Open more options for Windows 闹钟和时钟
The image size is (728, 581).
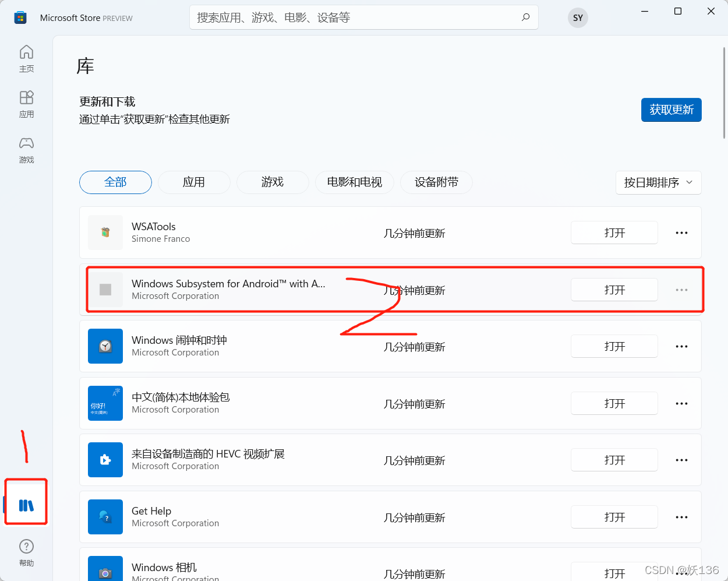[681, 346]
